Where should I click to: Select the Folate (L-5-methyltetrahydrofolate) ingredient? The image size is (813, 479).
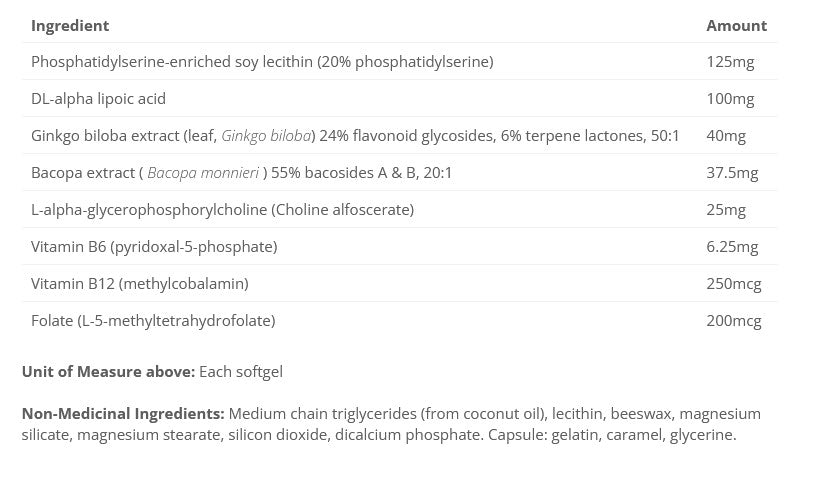[x=153, y=321]
